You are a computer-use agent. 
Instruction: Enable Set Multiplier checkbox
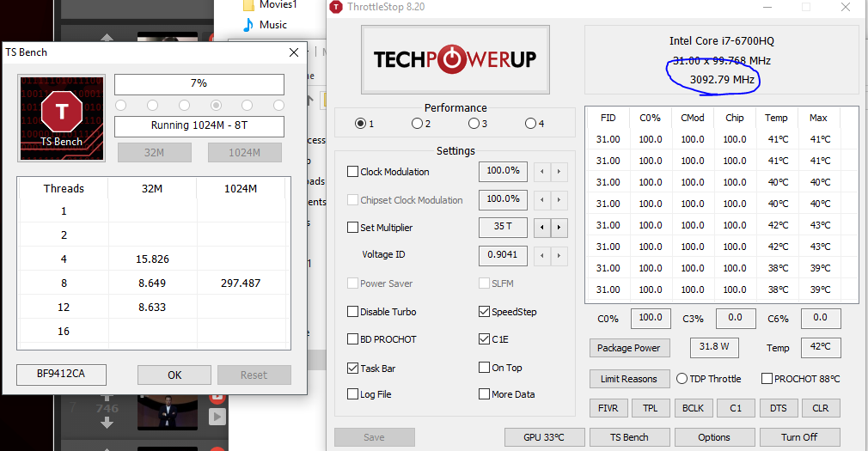352,228
